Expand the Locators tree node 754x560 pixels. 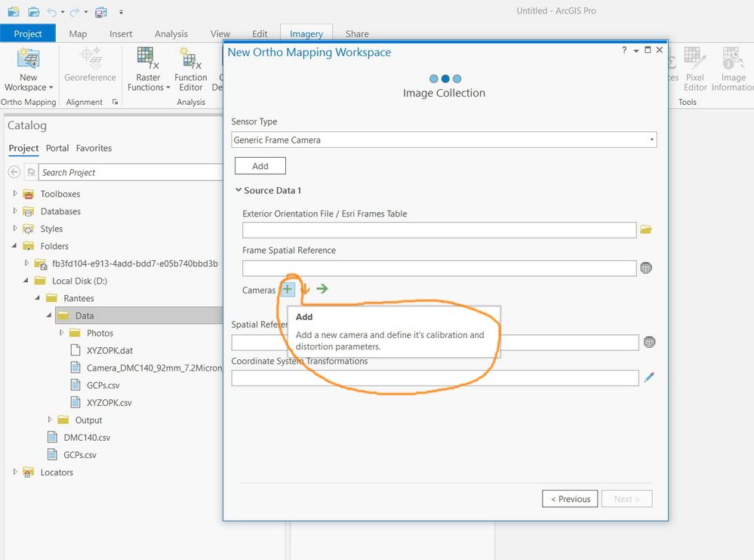(x=15, y=472)
